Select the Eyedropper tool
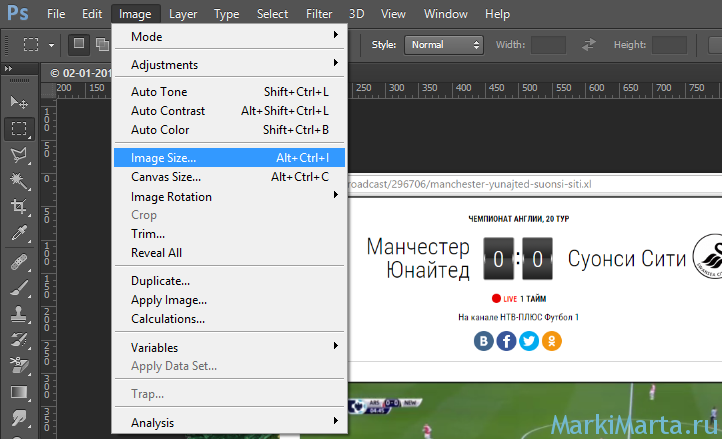Viewport: 722px width, 439px height. (x=18, y=234)
